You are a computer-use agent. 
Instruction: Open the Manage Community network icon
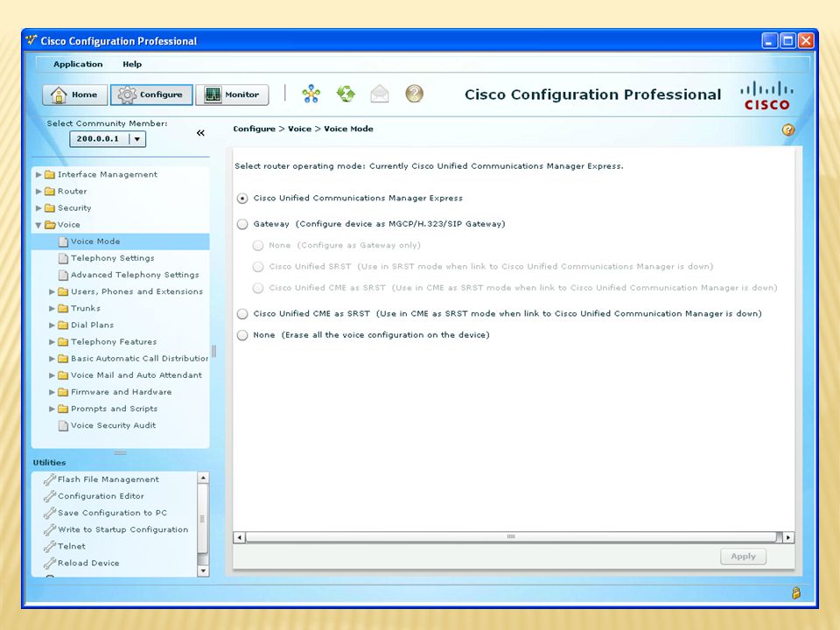point(311,94)
